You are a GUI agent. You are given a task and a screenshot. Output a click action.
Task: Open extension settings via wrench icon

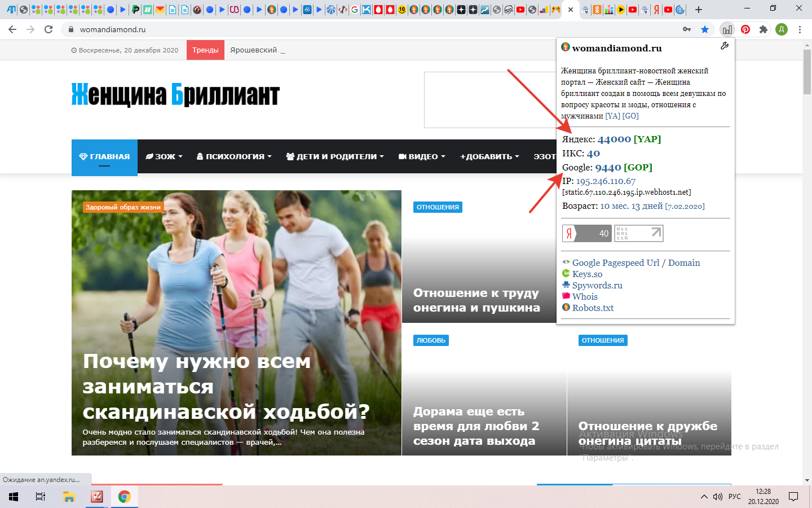[x=725, y=46]
